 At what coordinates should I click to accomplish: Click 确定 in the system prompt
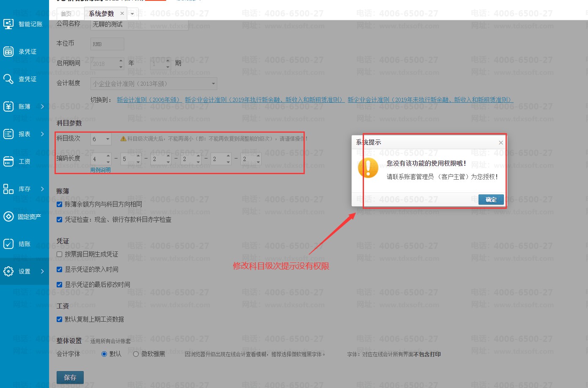point(491,199)
